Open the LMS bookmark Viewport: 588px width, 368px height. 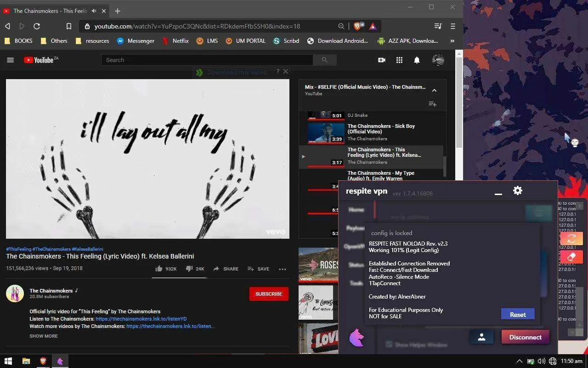(x=207, y=41)
